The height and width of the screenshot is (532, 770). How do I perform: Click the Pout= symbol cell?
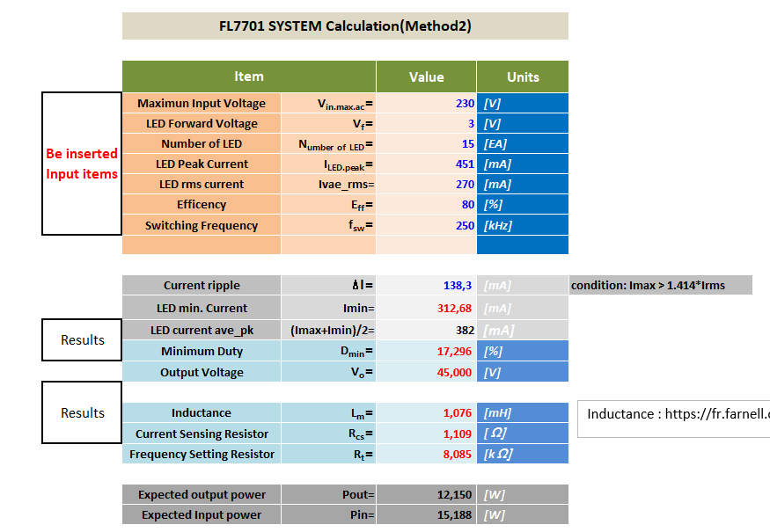tap(328, 494)
